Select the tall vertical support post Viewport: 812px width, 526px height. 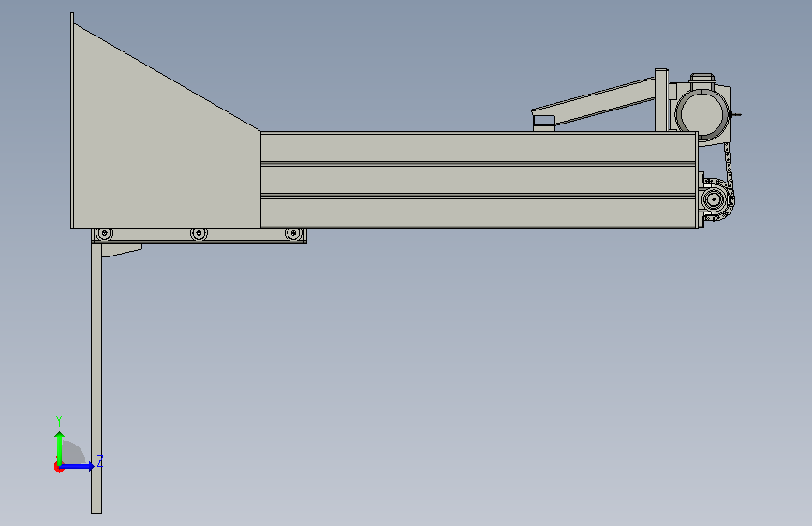click(96, 378)
